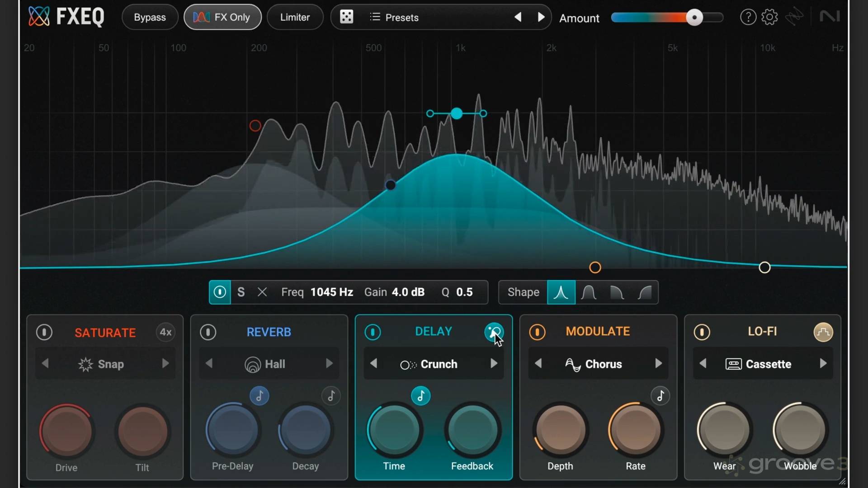Click the Saturate 4x oversampling button
Screen dimensions: 868x488
pyautogui.click(x=165, y=332)
